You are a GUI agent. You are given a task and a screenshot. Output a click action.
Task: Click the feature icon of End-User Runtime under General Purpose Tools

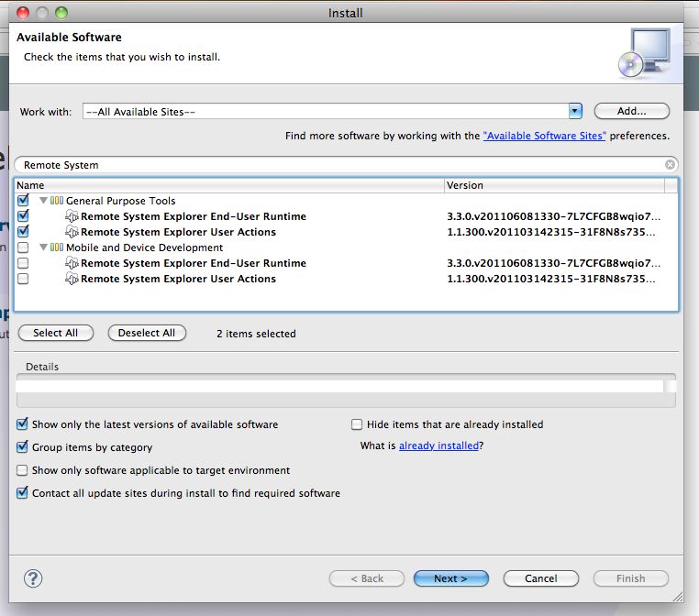pyautogui.click(x=72, y=217)
